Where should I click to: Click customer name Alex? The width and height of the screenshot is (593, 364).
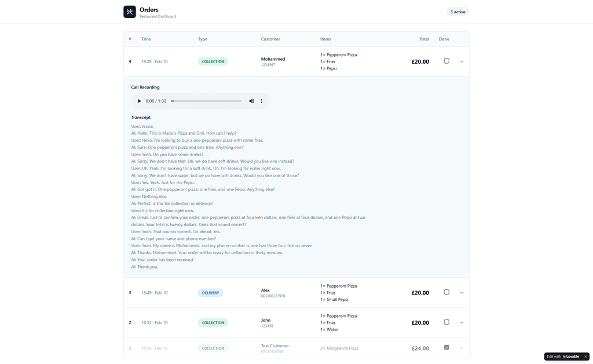265,291
